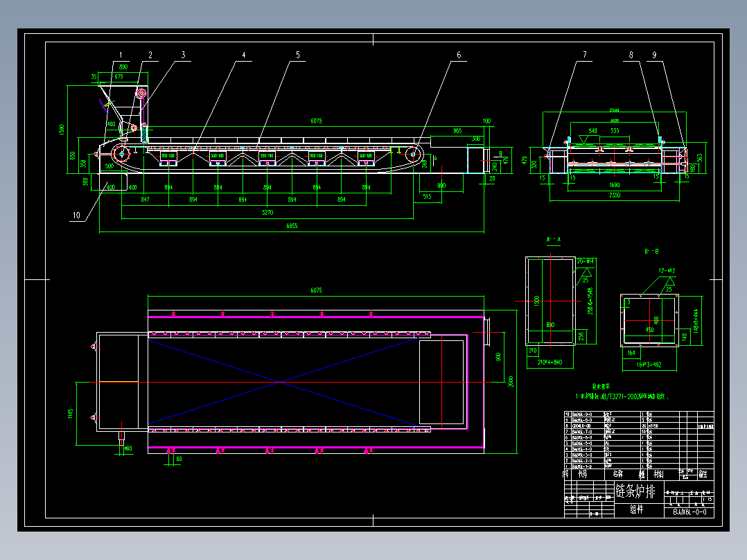Select the blue diagonal cross center in the plan view

pyautogui.click(x=281, y=382)
